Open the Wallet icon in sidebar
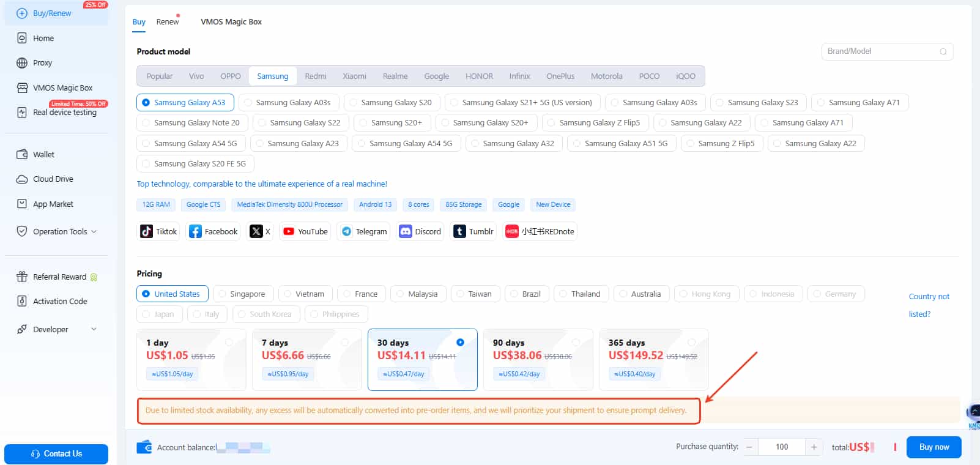This screenshot has height=465, width=980. coord(22,154)
